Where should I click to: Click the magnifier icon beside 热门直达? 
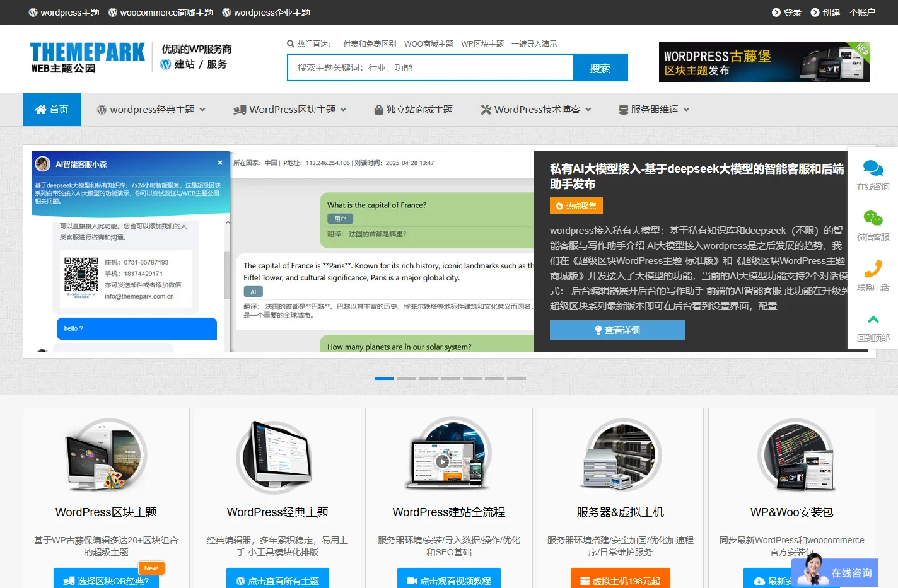tap(291, 44)
